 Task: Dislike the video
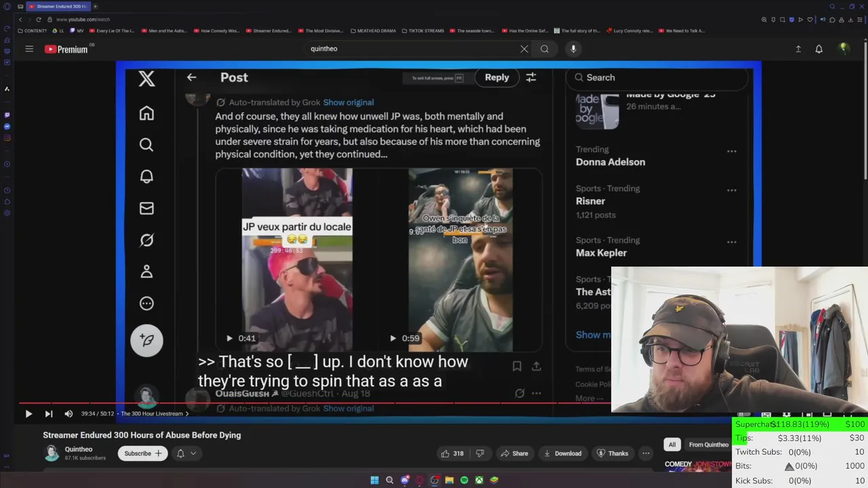[x=480, y=453]
